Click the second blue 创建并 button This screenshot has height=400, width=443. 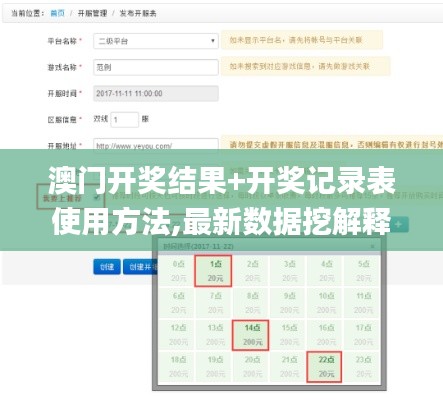pyautogui.click(x=140, y=267)
